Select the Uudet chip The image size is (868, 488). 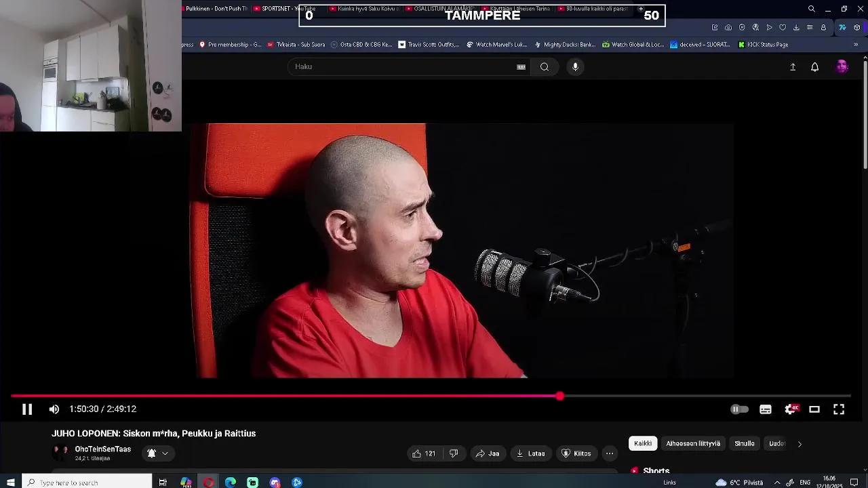(777, 443)
